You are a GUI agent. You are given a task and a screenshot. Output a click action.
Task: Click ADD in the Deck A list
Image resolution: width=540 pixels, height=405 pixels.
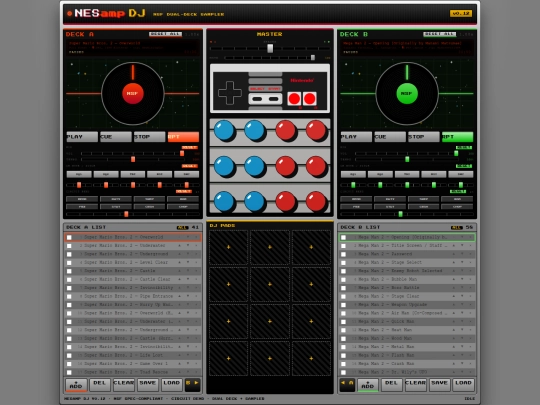[x=76, y=385]
